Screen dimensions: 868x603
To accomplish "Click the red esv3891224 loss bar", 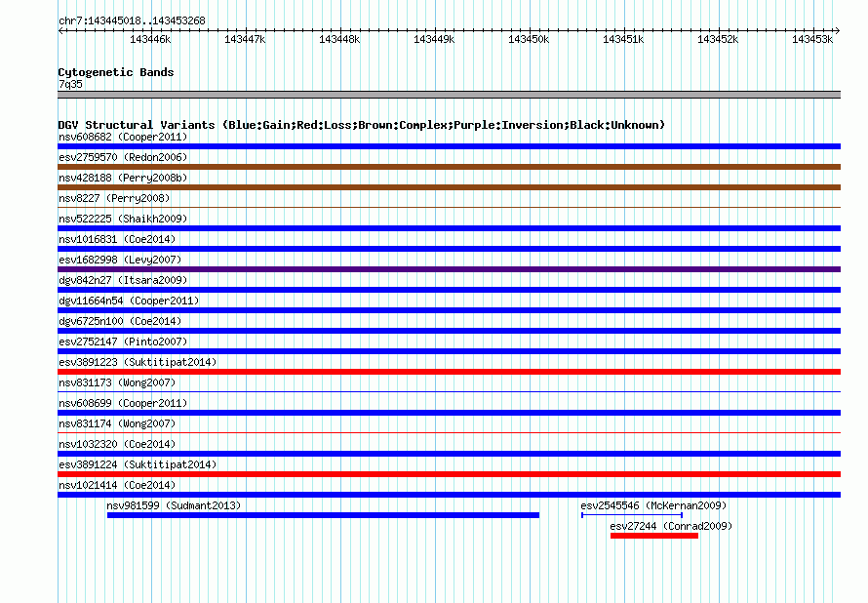I will click(449, 474).
